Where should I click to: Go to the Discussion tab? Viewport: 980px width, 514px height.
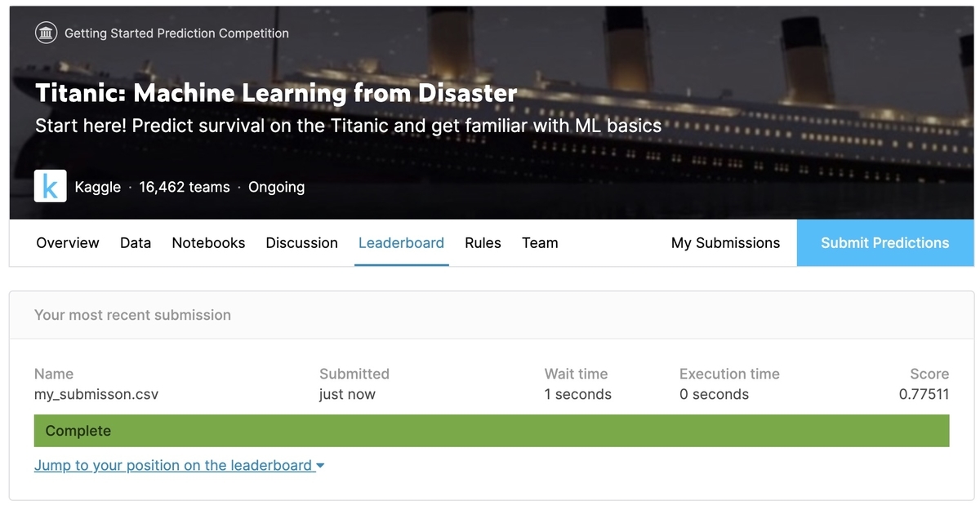tap(301, 242)
